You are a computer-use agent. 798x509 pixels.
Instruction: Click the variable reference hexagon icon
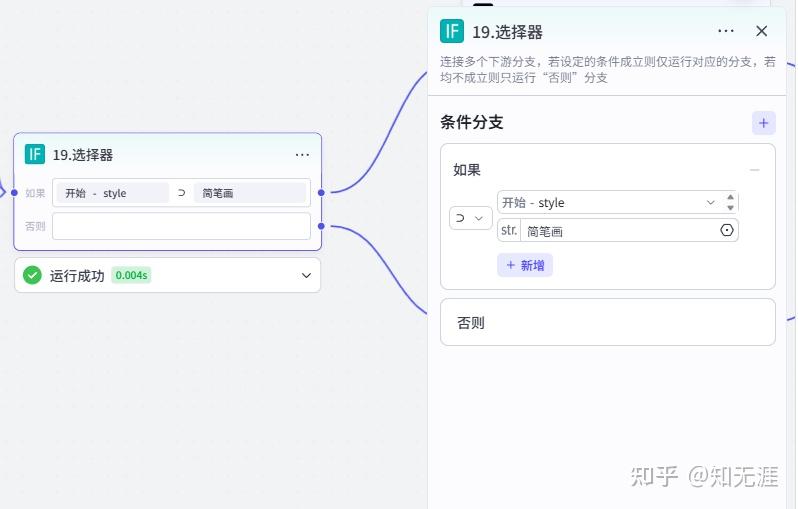click(727, 230)
